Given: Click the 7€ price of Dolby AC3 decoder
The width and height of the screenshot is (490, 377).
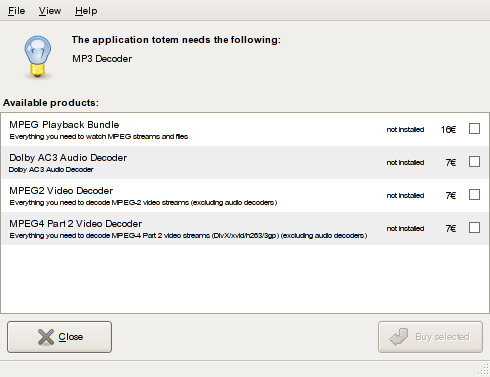Looking at the screenshot, I should tap(451, 162).
